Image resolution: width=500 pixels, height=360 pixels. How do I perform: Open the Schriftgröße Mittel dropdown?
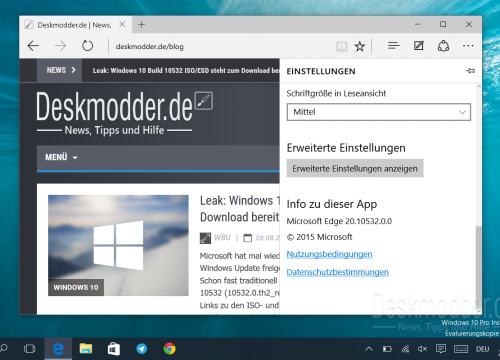click(x=379, y=112)
